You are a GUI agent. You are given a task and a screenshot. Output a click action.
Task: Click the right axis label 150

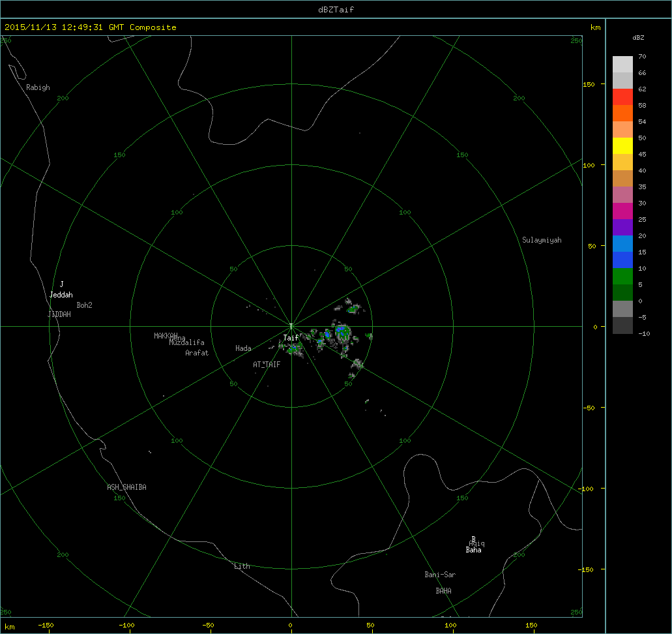(x=589, y=84)
